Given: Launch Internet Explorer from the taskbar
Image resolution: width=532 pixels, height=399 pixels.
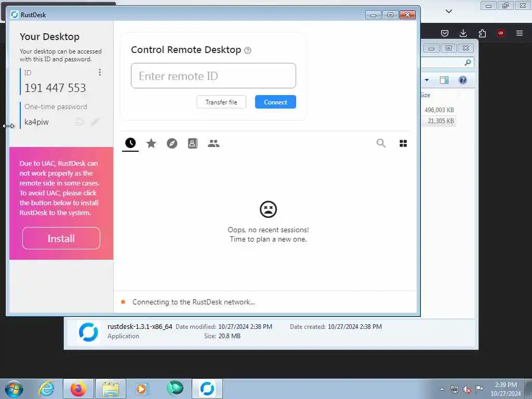Looking at the screenshot, I should click(46, 389).
